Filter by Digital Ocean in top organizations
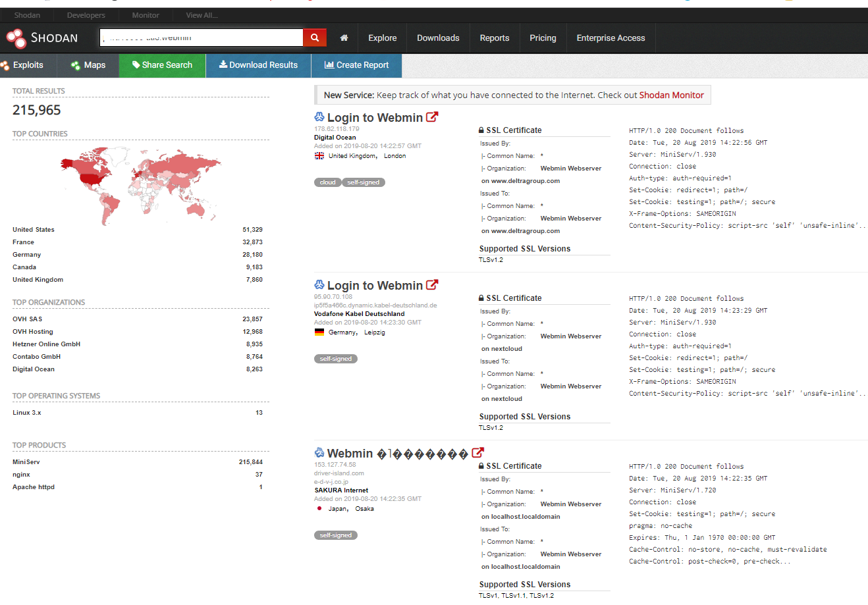Screen dimensions: 868x605 pos(34,369)
